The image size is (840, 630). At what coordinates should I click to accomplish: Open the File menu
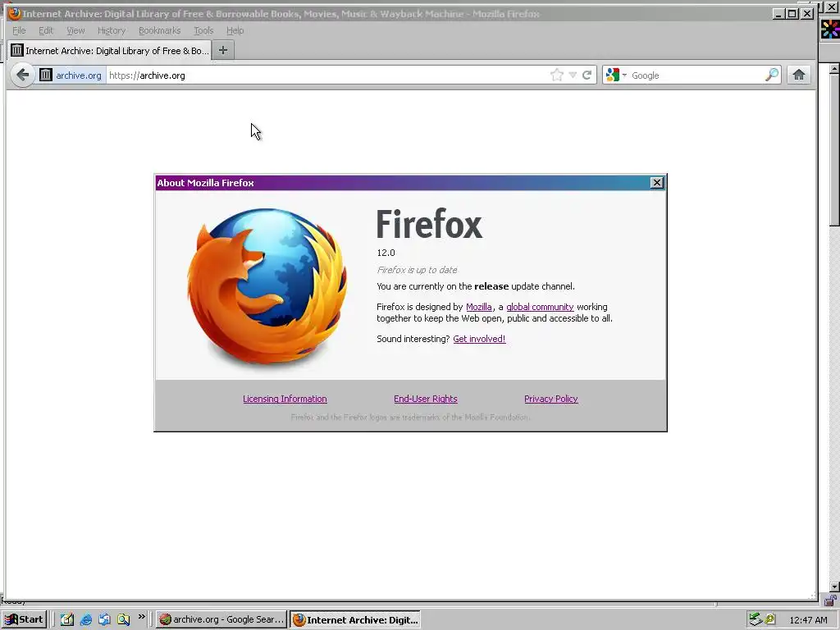19,30
